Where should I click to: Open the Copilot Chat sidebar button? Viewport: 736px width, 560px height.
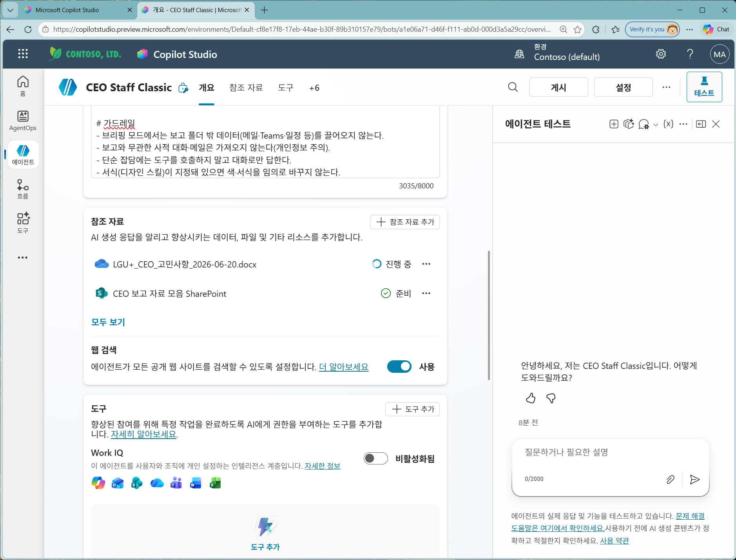(x=716, y=29)
